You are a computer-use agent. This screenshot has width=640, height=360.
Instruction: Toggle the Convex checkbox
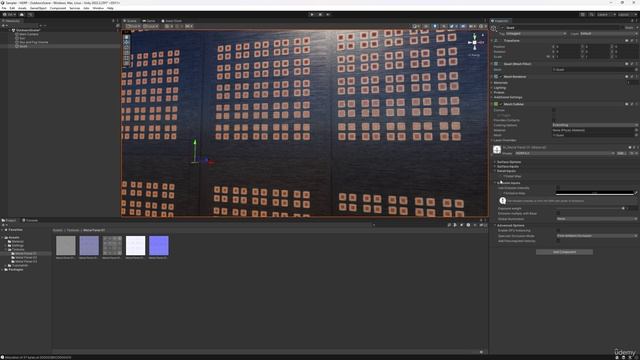[554, 110]
